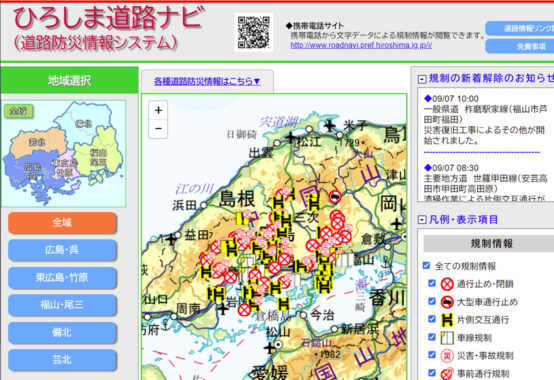
Task: Select the 全域 region button
Action: tap(62, 222)
